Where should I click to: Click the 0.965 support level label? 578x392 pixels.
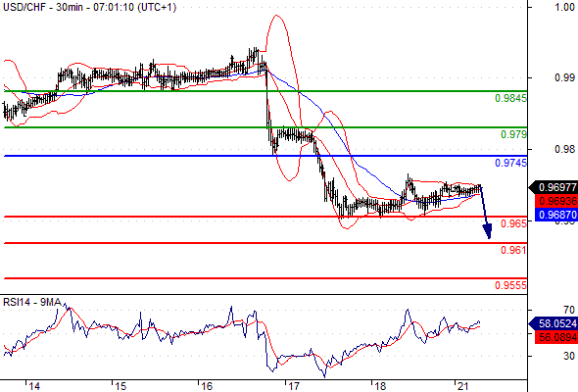tap(513, 223)
